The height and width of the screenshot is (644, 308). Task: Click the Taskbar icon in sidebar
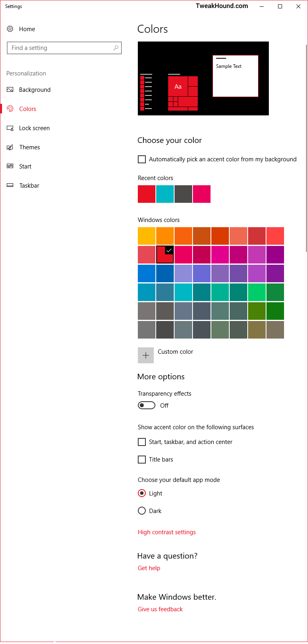coord(10,185)
